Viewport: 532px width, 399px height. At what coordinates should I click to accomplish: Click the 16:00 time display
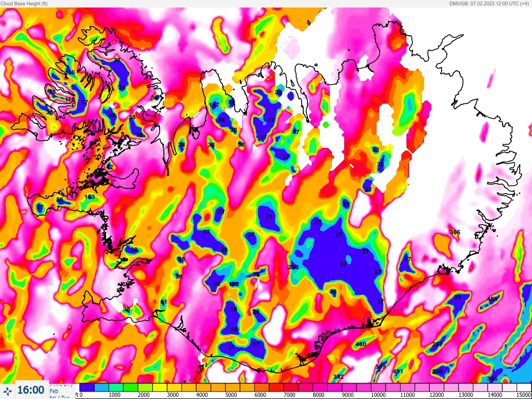[31, 390]
